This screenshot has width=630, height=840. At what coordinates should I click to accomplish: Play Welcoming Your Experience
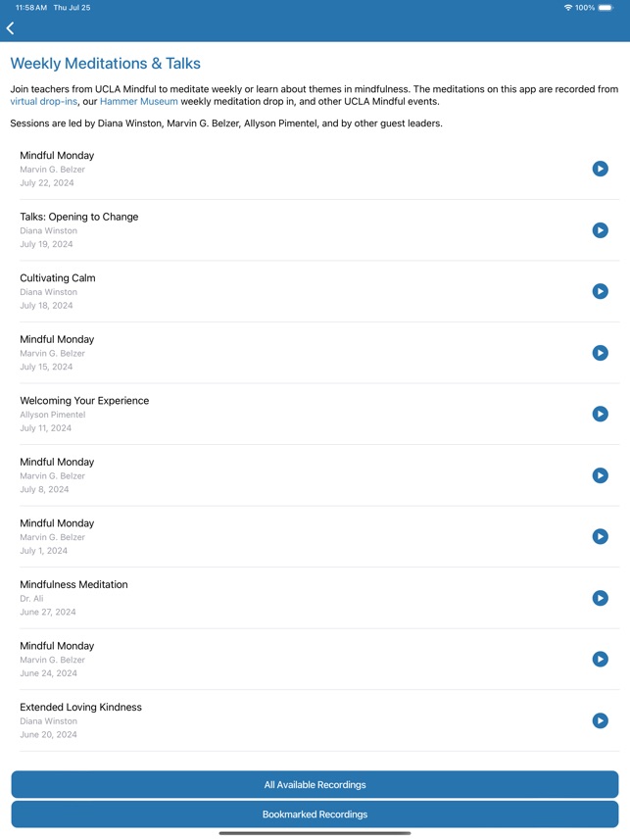pos(601,414)
